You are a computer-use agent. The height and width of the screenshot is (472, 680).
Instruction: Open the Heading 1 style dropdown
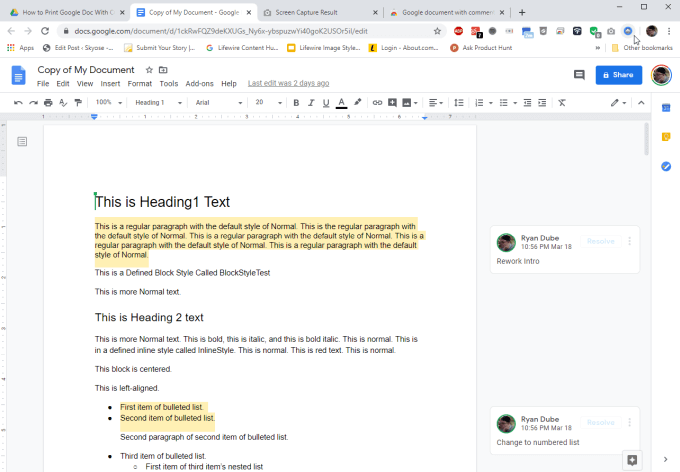point(158,103)
